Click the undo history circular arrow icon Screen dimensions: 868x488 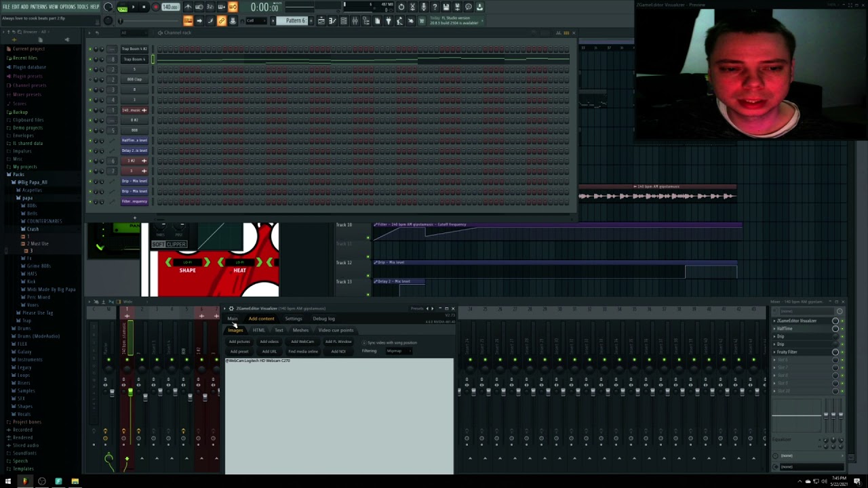[x=401, y=7]
